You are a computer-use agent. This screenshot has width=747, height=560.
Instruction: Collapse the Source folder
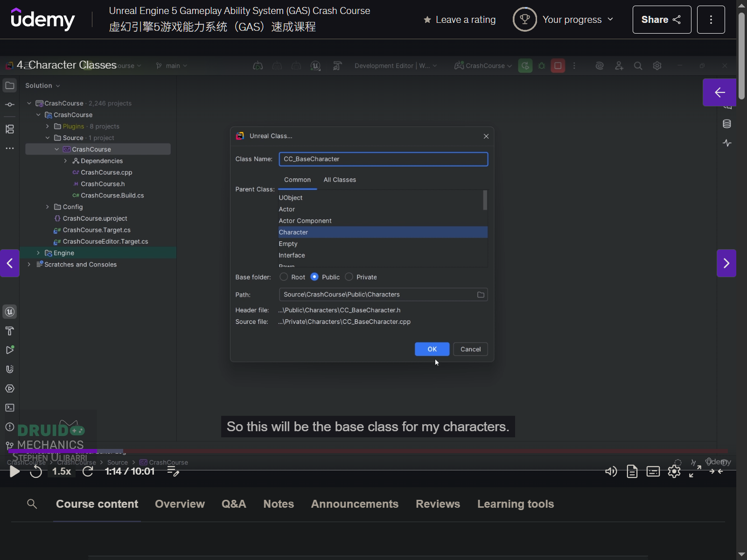click(48, 138)
